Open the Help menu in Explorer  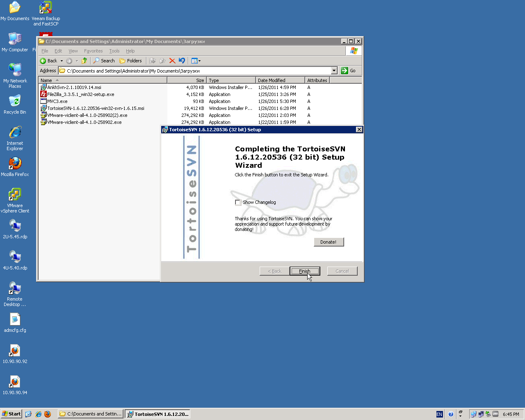(x=130, y=51)
